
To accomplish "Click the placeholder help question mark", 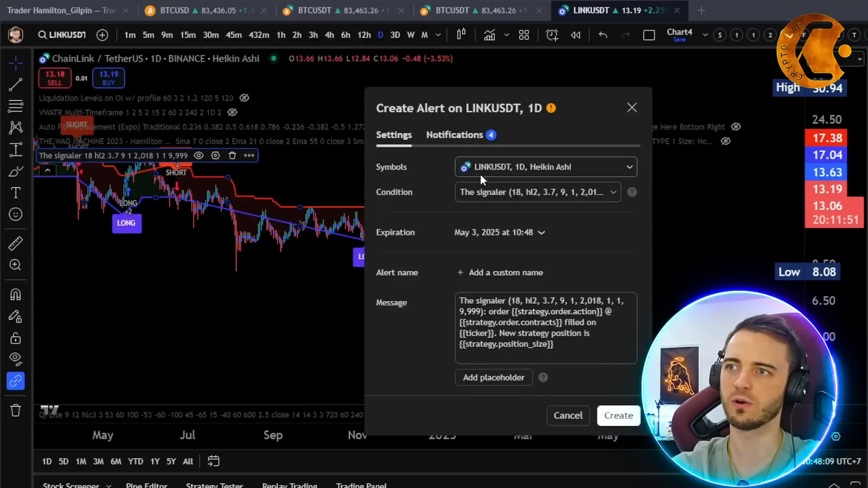I will (543, 377).
